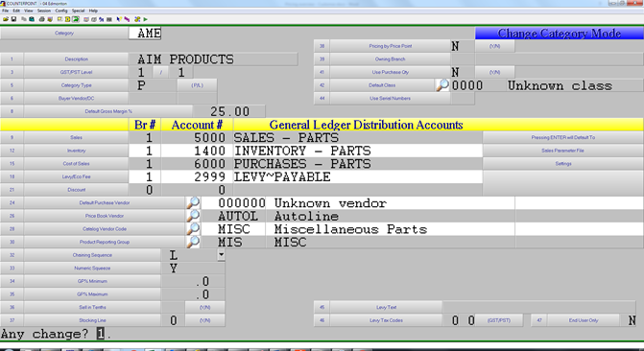Open lookup magnifier for Default Class

pyautogui.click(x=442, y=85)
